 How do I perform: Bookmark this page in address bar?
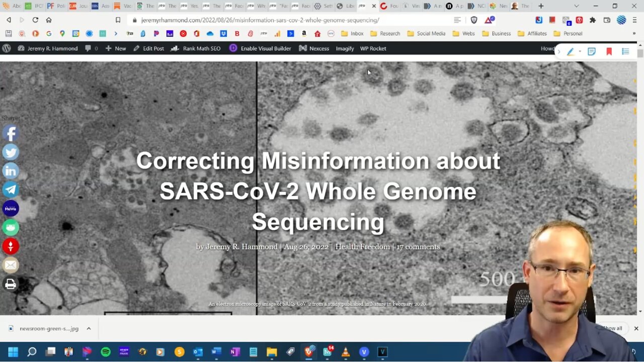[118, 20]
